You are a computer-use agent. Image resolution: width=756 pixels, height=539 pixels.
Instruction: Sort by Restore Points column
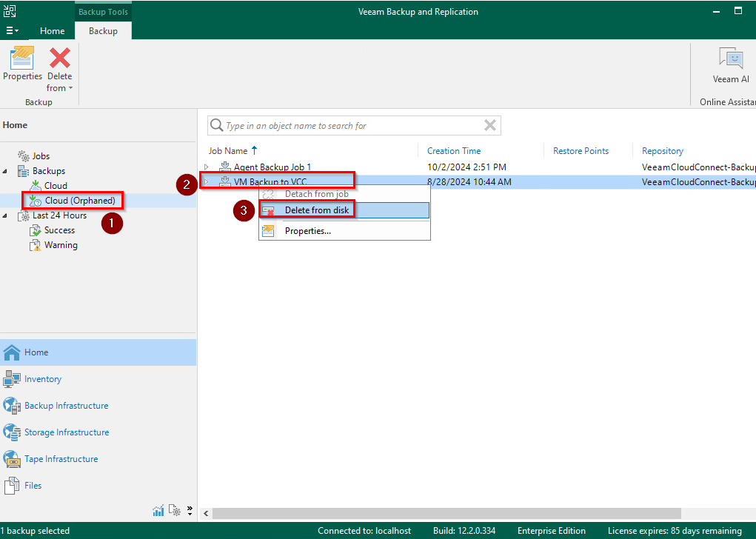[x=581, y=151]
